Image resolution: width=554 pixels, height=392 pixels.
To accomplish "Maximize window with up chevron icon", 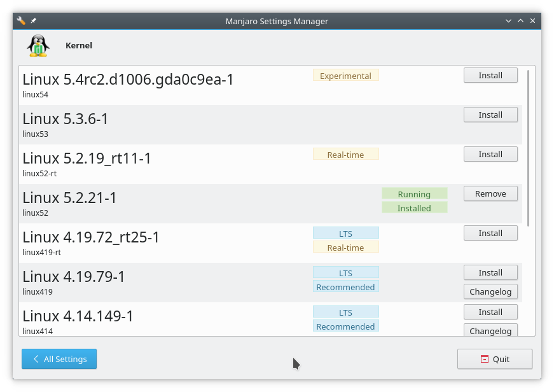I will pyautogui.click(x=520, y=21).
